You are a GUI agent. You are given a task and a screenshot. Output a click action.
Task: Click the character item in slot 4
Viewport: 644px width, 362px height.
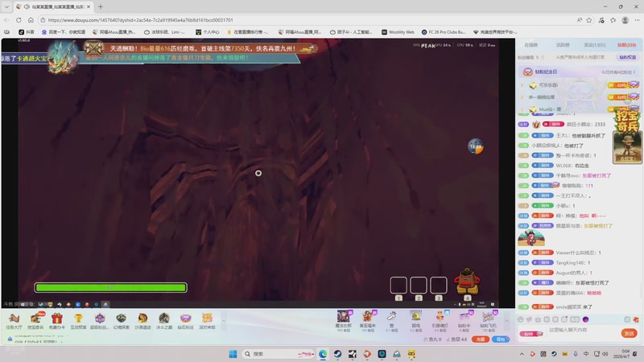click(x=467, y=282)
